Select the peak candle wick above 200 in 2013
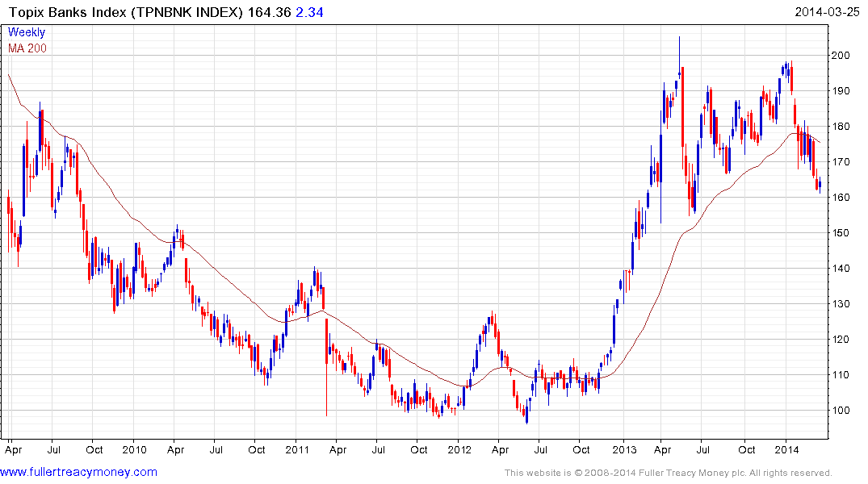868x484 pixels. (x=679, y=48)
